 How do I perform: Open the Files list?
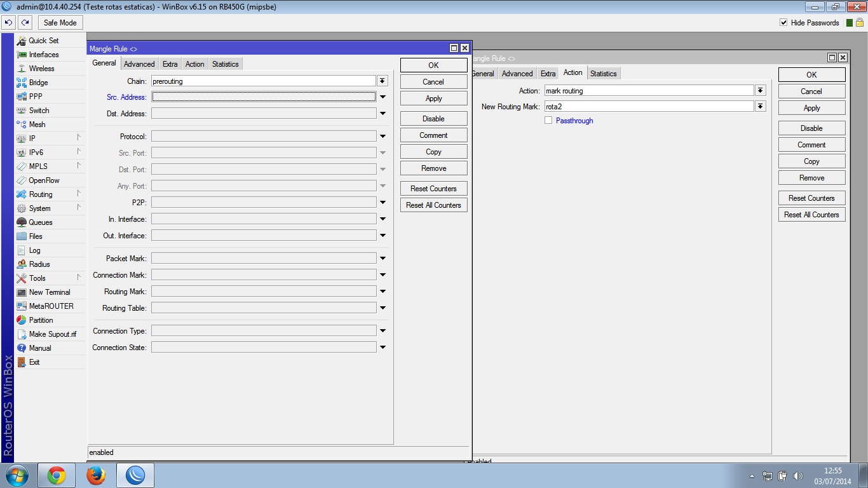36,236
